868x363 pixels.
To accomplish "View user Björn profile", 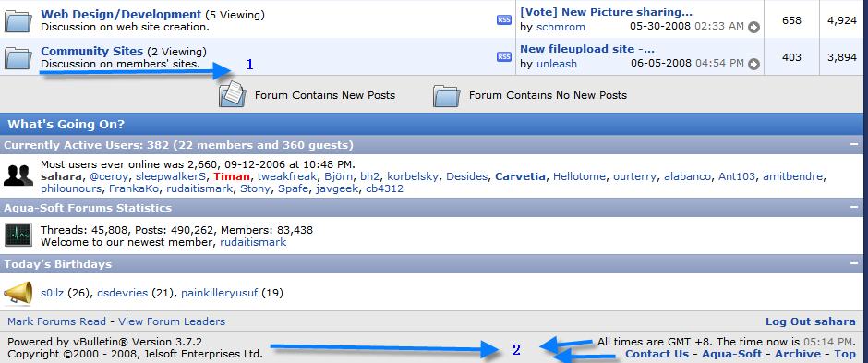I will [x=339, y=176].
